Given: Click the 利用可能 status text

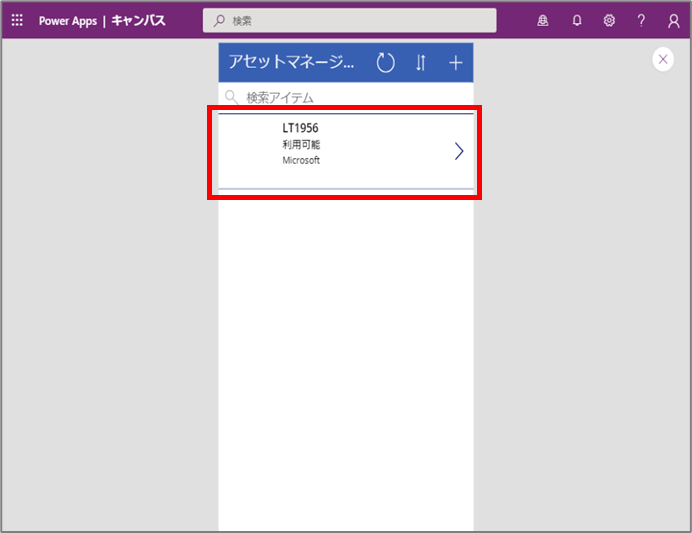Looking at the screenshot, I should pos(301,144).
